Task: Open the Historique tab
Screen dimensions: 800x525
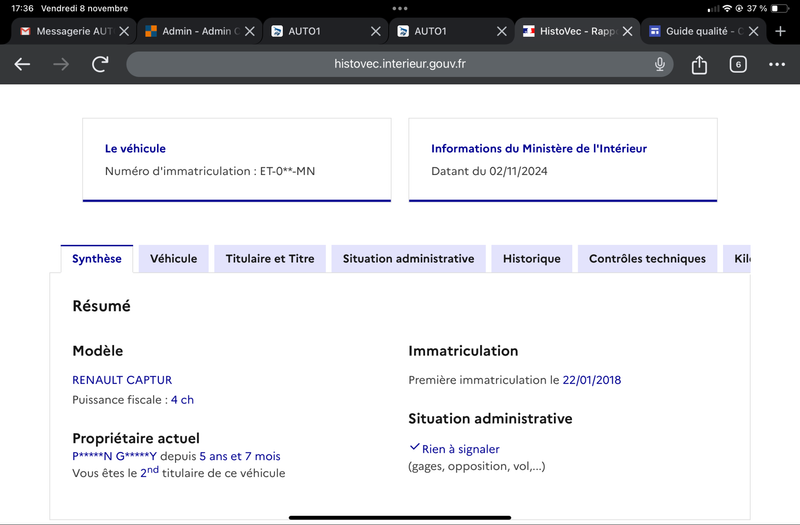Action: coord(532,259)
